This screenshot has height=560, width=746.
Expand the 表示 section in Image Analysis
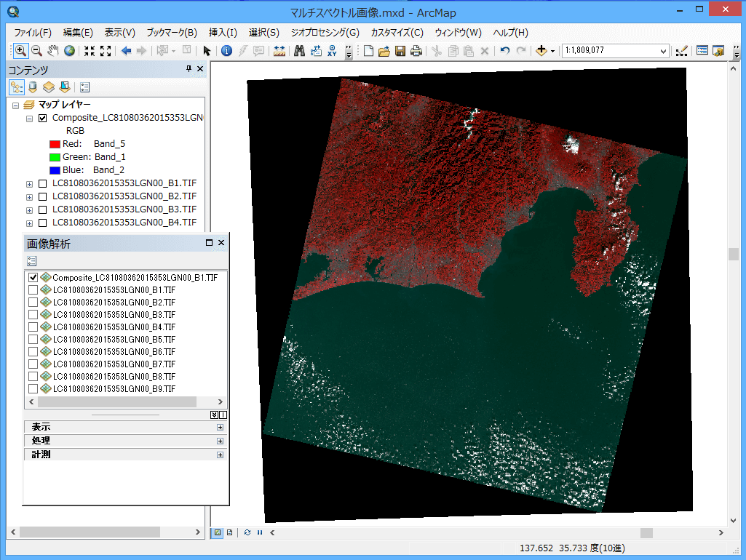tap(220, 427)
